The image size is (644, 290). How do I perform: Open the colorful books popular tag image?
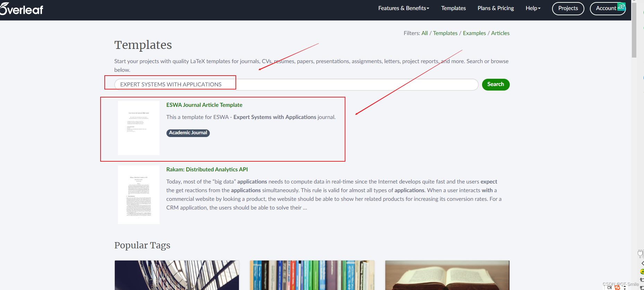click(x=312, y=275)
